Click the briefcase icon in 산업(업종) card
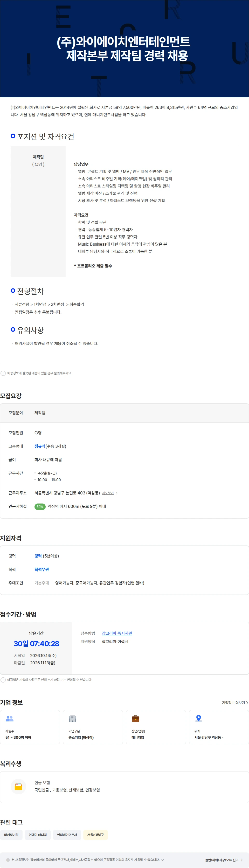Image resolution: width=249 pixels, height=868 pixels. pos(135,719)
